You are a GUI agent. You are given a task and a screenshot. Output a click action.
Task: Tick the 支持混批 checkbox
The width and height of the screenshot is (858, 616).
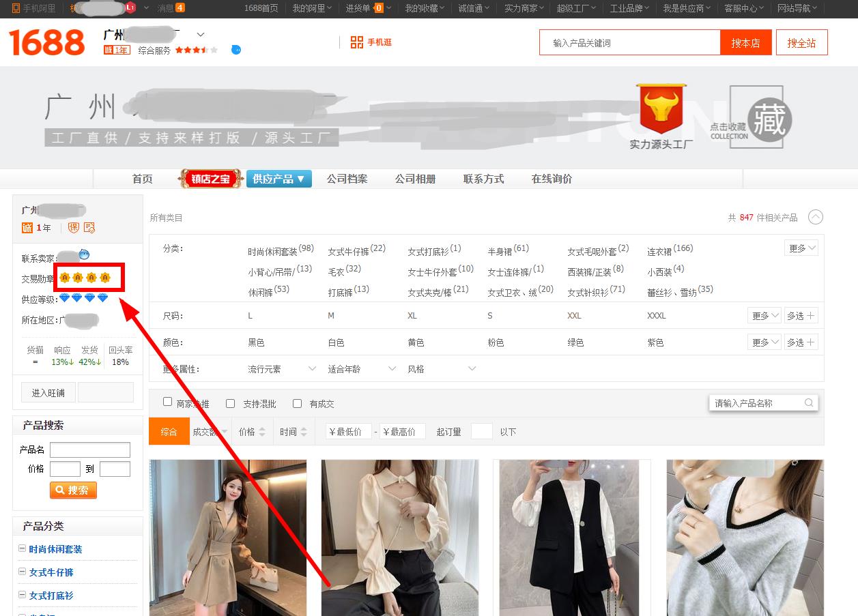tap(230, 403)
